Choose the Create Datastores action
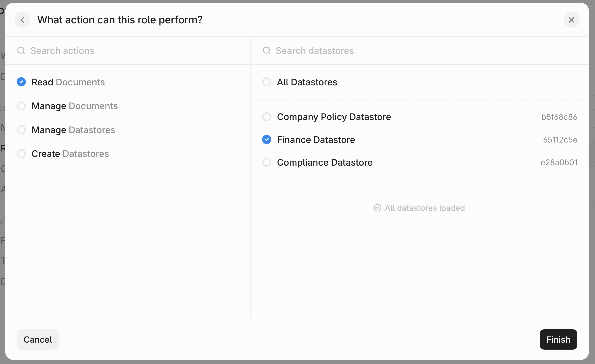Image resolution: width=595 pixels, height=364 pixels. pyautogui.click(x=21, y=154)
